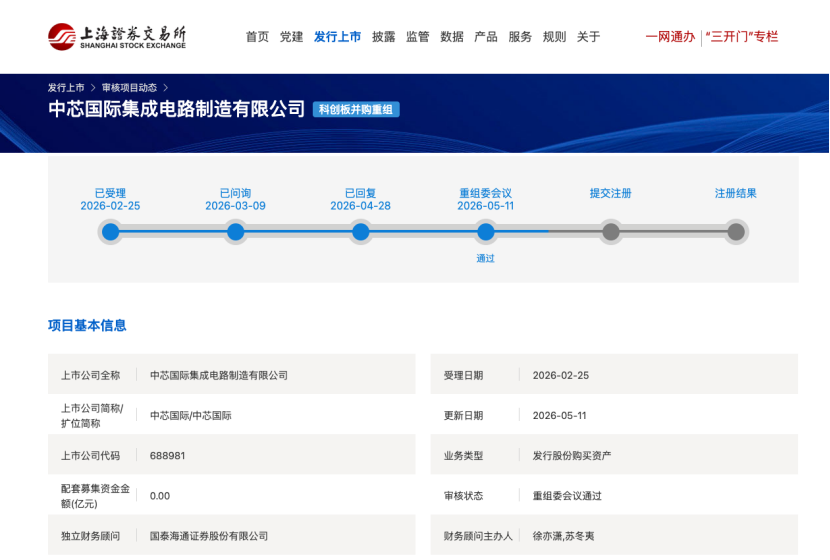830x560 pixels.
Task: Open the 数据 menu
Action: [452, 37]
